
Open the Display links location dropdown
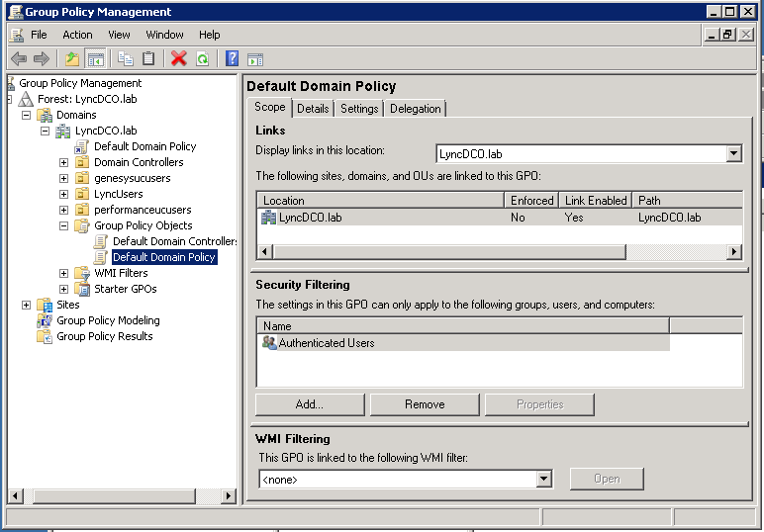(x=733, y=154)
